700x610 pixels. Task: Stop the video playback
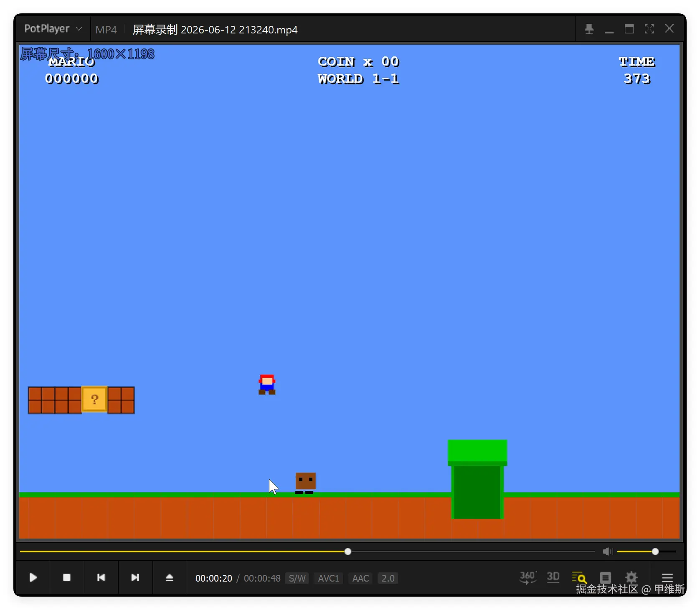coord(67,577)
